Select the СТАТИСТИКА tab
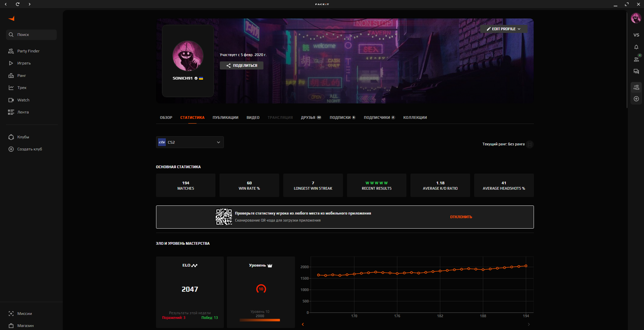 [192, 117]
